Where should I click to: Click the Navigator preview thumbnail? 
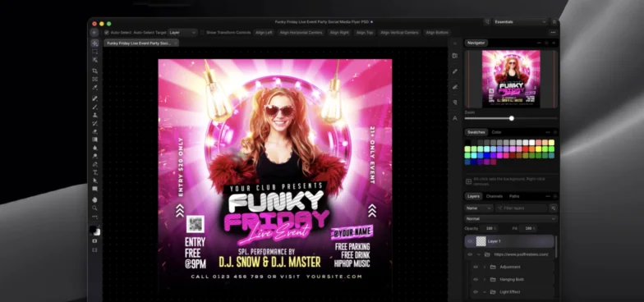[x=511, y=79]
